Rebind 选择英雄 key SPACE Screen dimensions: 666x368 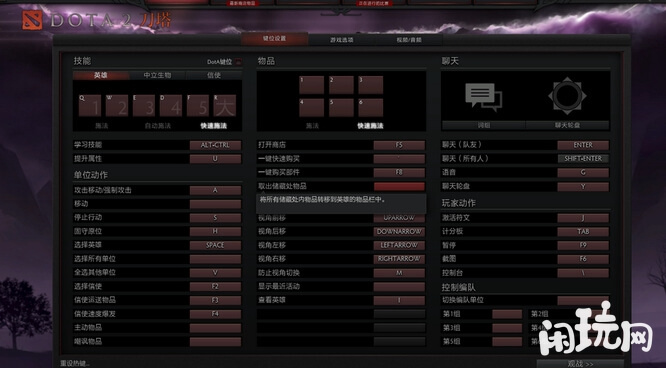pyautogui.click(x=215, y=245)
